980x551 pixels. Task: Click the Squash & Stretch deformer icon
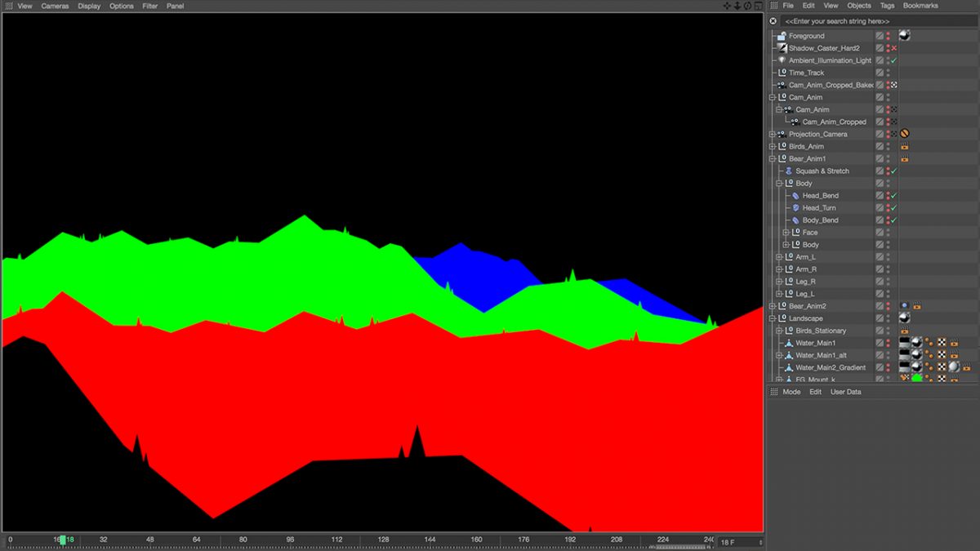[x=789, y=171]
